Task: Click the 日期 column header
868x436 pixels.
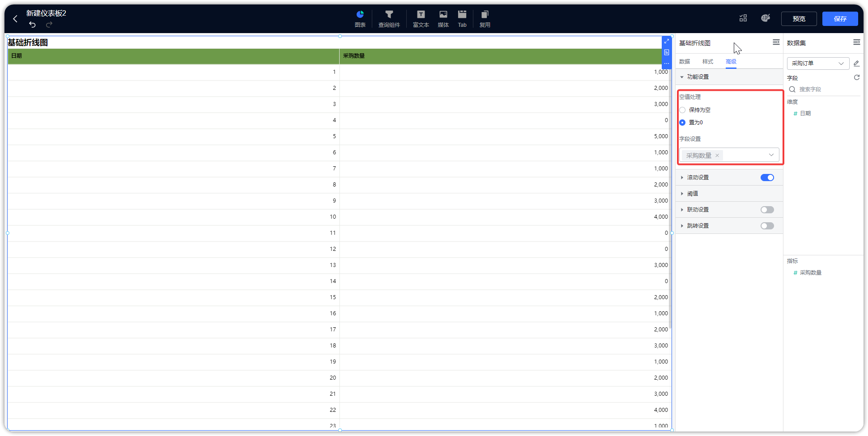Action: [174, 56]
